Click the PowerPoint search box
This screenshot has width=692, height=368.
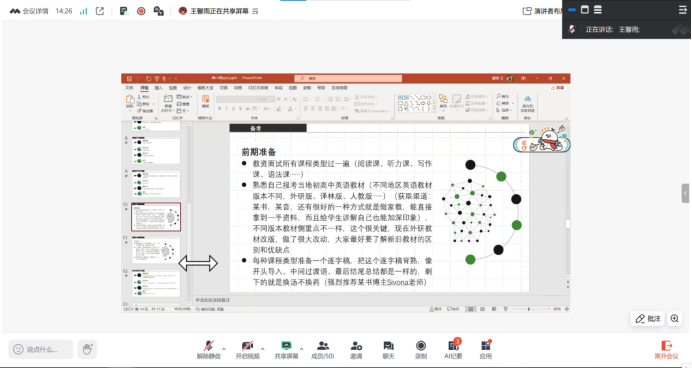(x=348, y=78)
